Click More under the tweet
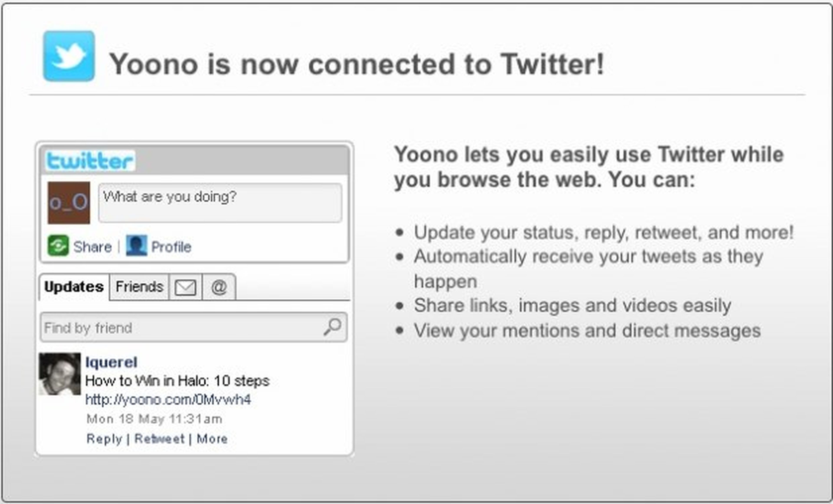833x504 pixels. 212,439
